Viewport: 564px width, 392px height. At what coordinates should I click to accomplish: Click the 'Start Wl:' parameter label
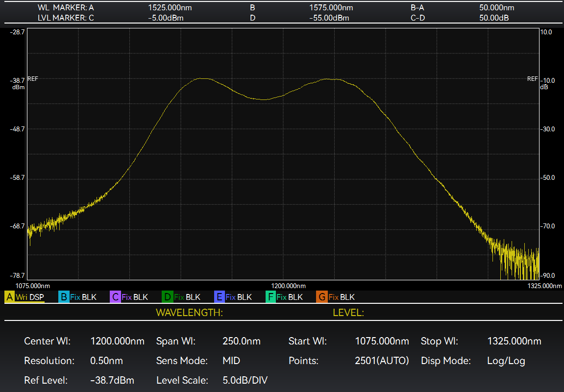click(308, 341)
